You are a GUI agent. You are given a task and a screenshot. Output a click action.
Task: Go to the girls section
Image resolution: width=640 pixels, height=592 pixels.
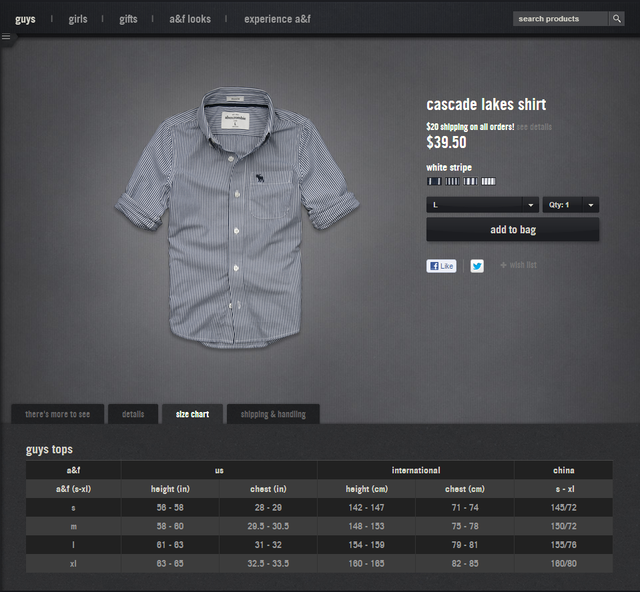pyautogui.click(x=78, y=19)
